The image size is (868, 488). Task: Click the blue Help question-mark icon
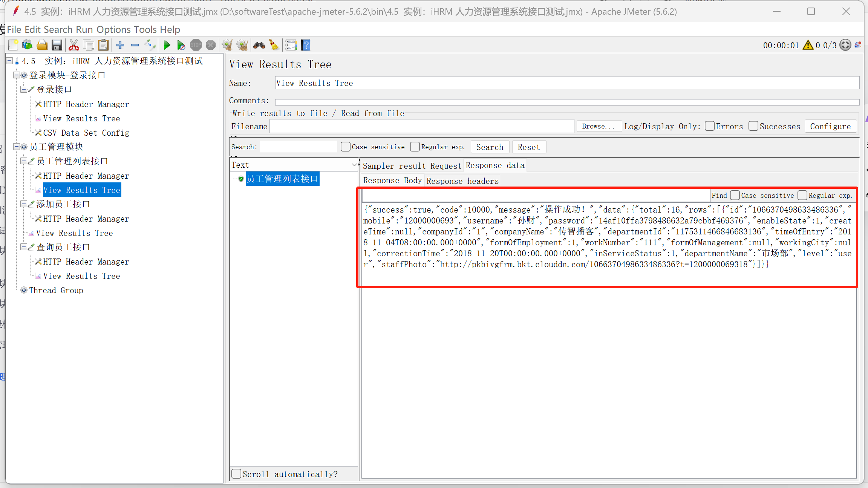(306, 45)
